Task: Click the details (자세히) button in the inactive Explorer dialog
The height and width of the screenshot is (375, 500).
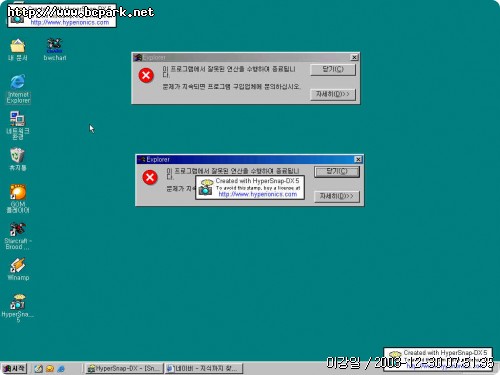Action: tap(333, 94)
